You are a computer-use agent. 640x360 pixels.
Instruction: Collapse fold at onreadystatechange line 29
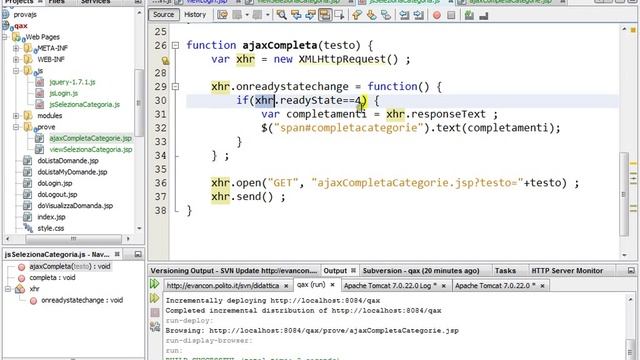(x=175, y=87)
